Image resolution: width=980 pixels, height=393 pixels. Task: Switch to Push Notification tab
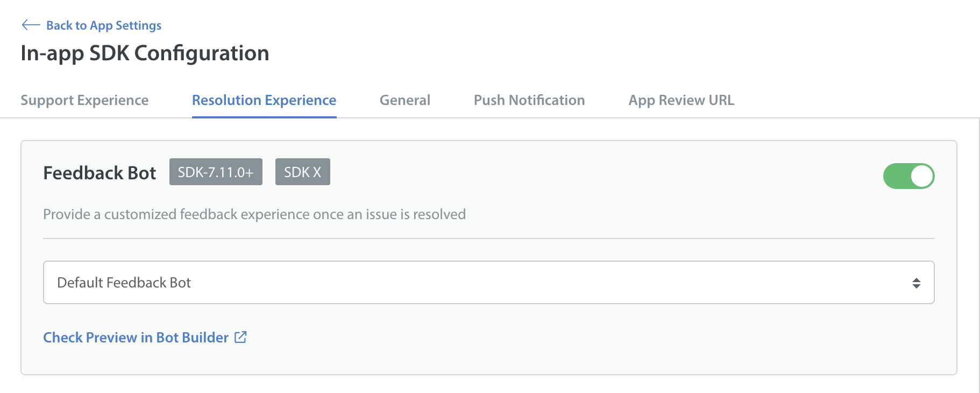coord(529,100)
